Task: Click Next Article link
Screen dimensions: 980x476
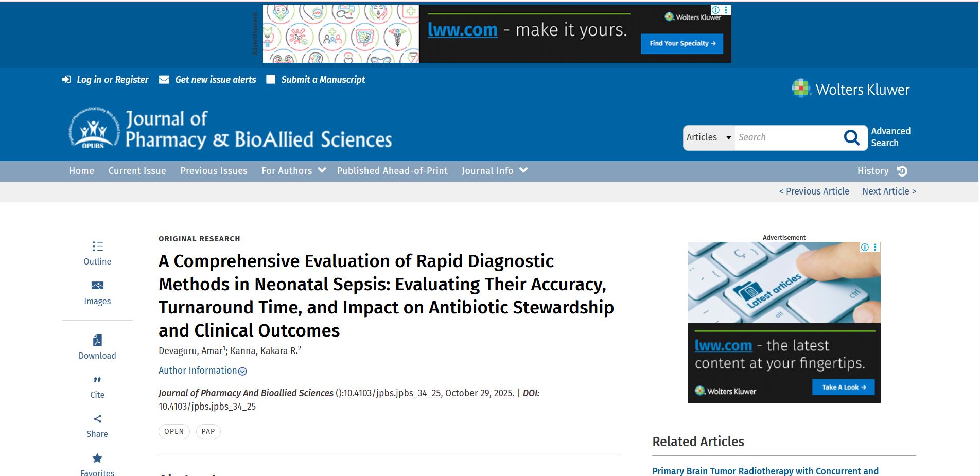Action: [x=889, y=191]
